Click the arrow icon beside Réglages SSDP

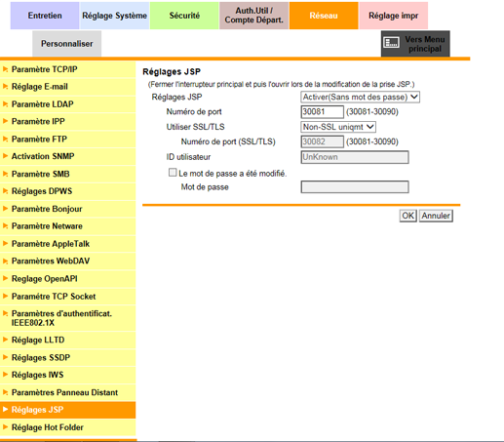[5, 357]
